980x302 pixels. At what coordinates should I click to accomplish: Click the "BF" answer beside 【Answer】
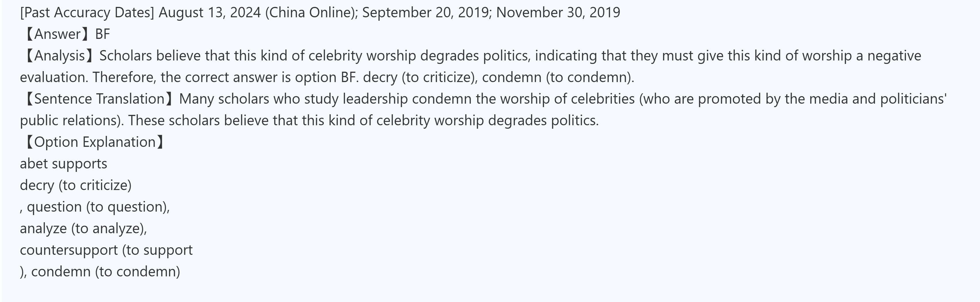[102, 34]
